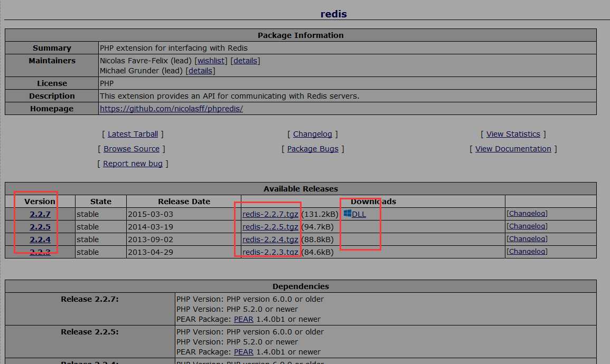This screenshot has height=364, width=610.
Task: Click the file size (94.7kB)
Action: click(317, 227)
